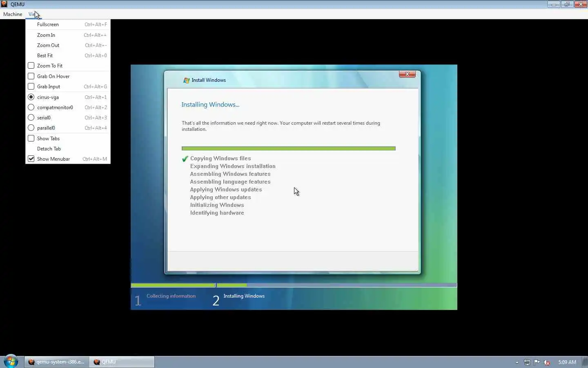
Task: Click the Installing Windows... heading
Action: (210, 105)
